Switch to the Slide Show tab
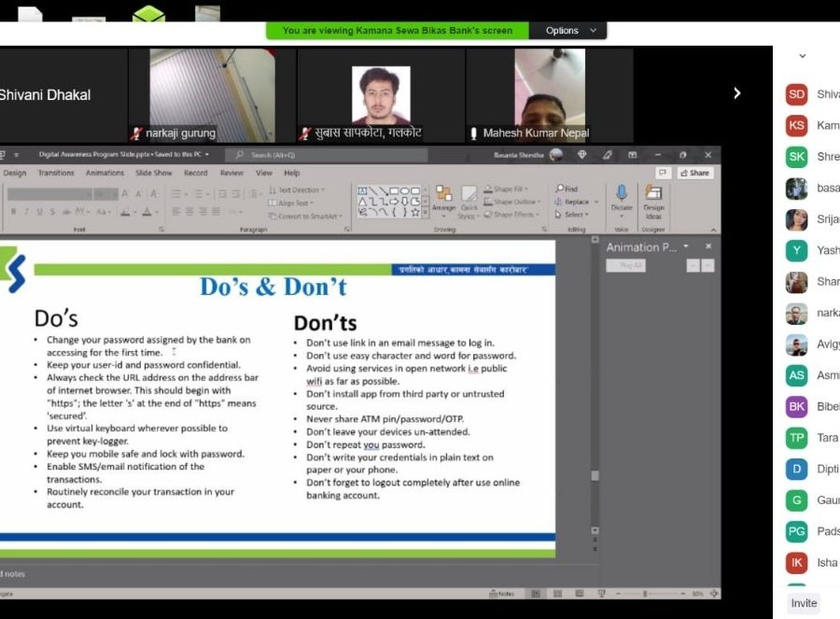The image size is (840, 619). [153, 173]
